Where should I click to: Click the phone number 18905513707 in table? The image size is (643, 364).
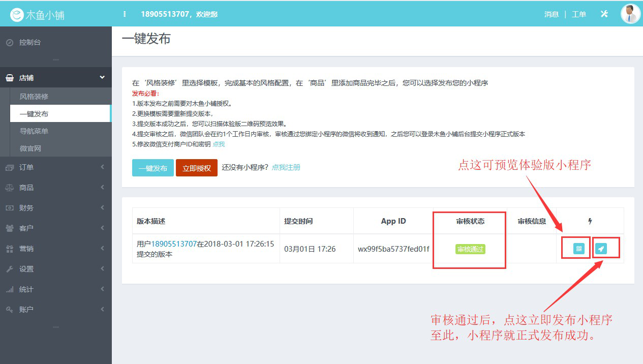tap(174, 244)
